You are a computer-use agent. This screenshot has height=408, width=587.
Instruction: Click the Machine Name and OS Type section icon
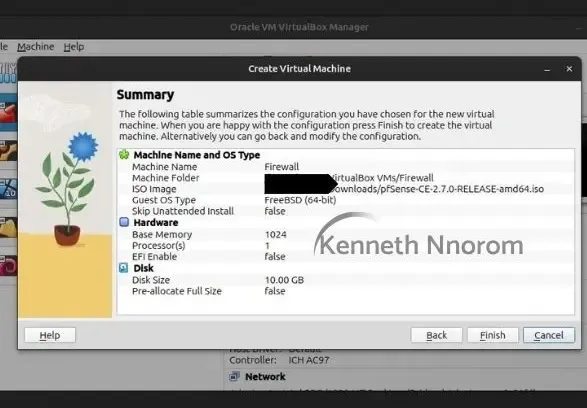124,155
